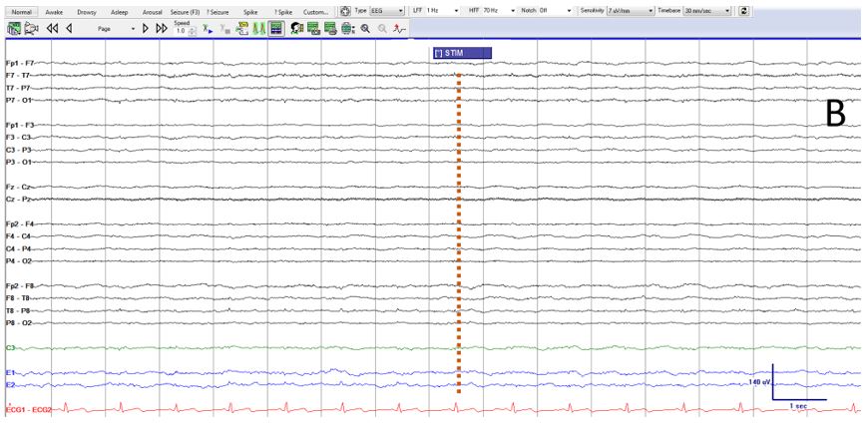This screenshot has width=868, height=426.
Task: Click the red spike detection icon
Action: 400,28
